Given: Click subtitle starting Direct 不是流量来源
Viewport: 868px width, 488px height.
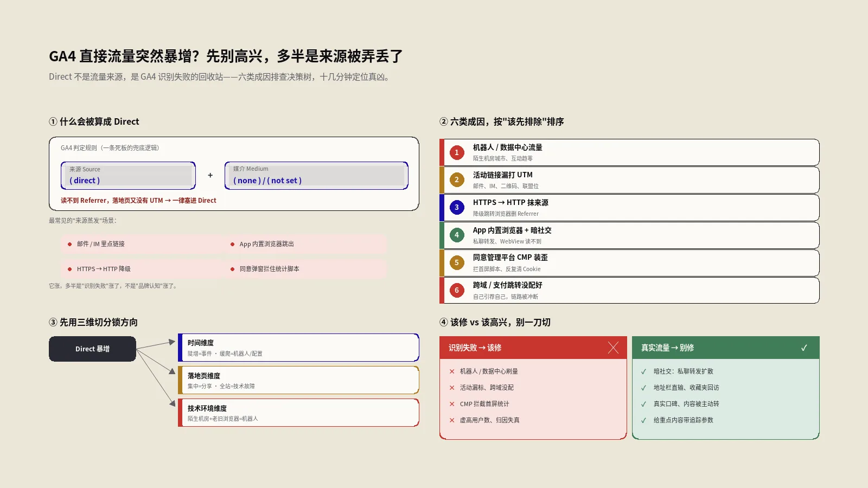Looking at the screenshot, I should (x=219, y=77).
